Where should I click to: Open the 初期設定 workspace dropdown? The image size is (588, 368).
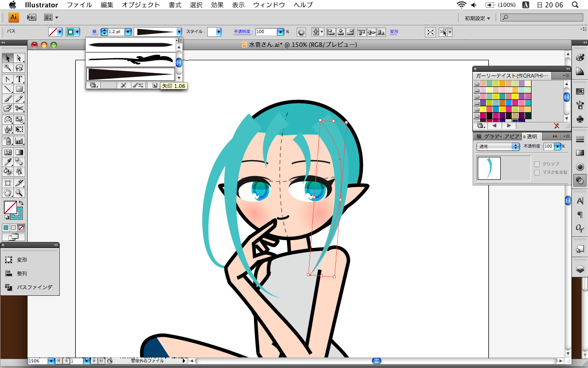click(477, 18)
